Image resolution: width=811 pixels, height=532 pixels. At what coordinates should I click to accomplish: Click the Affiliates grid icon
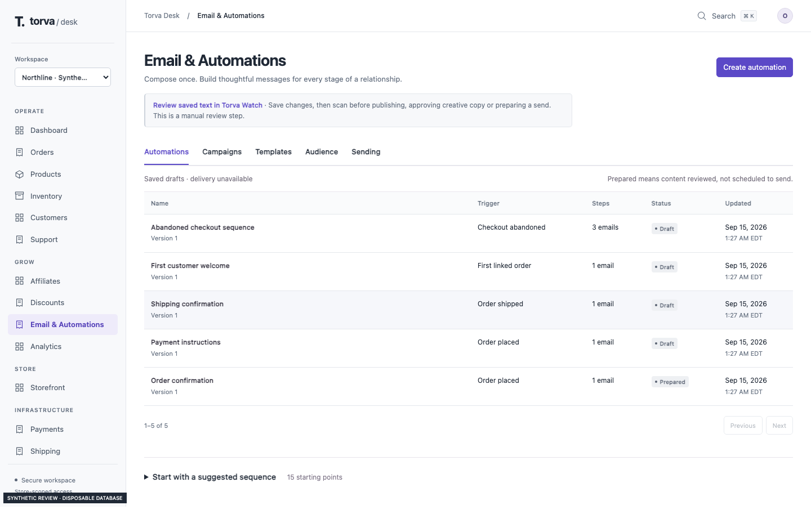[x=19, y=281]
